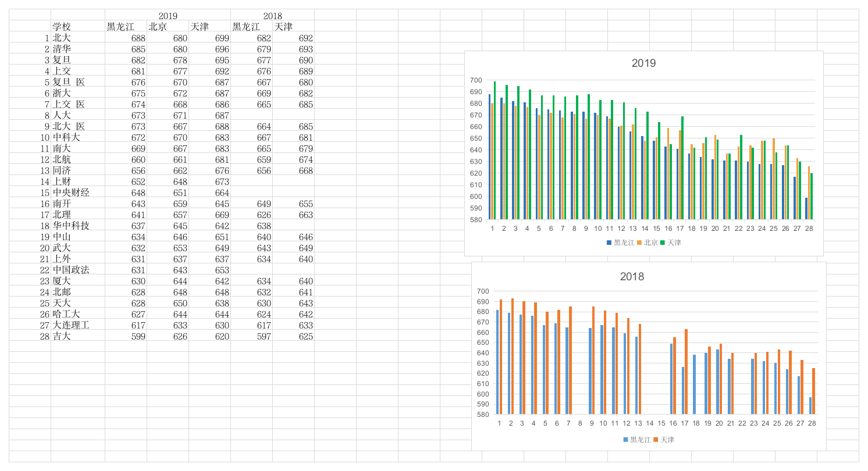Select the 中科大 school name cell
Viewport: 868px width, 471px height.
point(78,137)
